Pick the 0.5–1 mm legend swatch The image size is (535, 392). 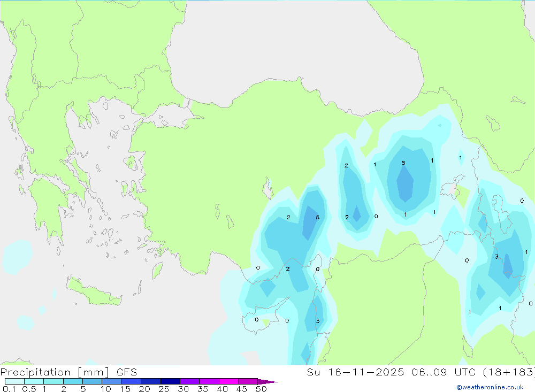(x=34, y=381)
